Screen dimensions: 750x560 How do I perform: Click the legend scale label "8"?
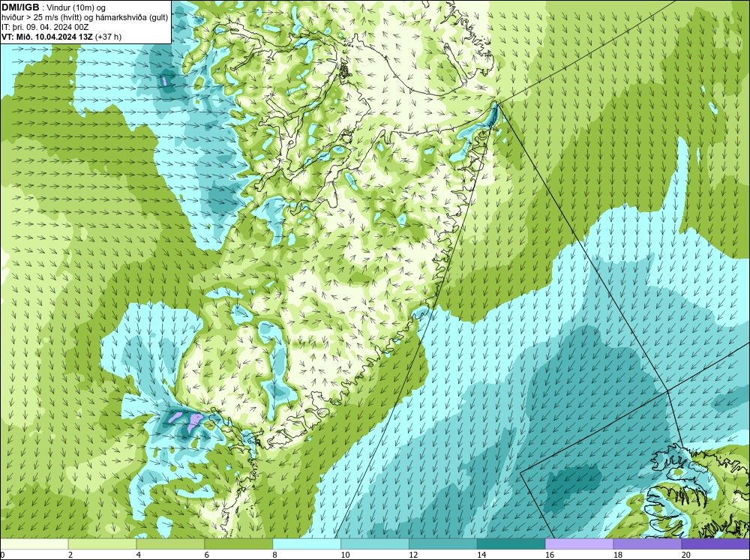[274, 555]
